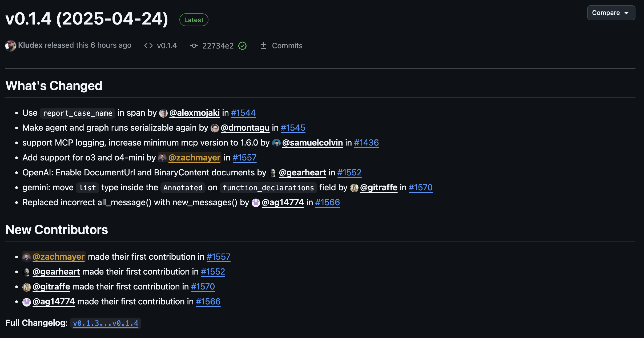Click Kludex's profile avatar
Screen dimensions: 644x338
tap(10, 45)
